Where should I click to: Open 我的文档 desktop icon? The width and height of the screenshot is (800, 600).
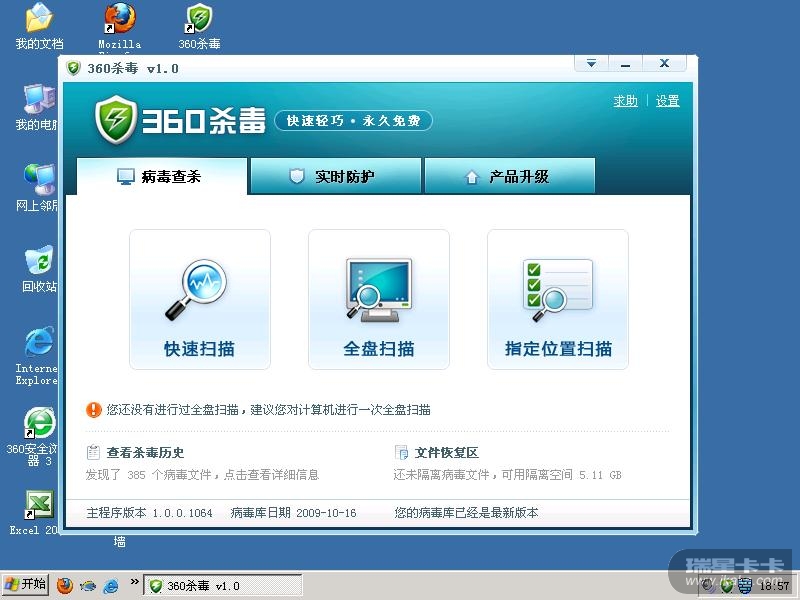39,27
